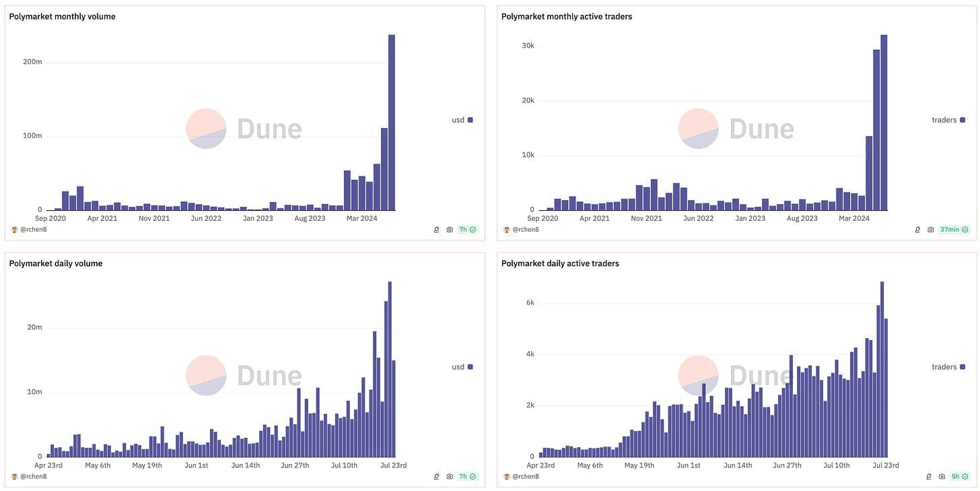The height and width of the screenshot is (491, 980).
Task: Click the 7h refresh badge on monthly volume chart
Action: click(x=468, y=230)
